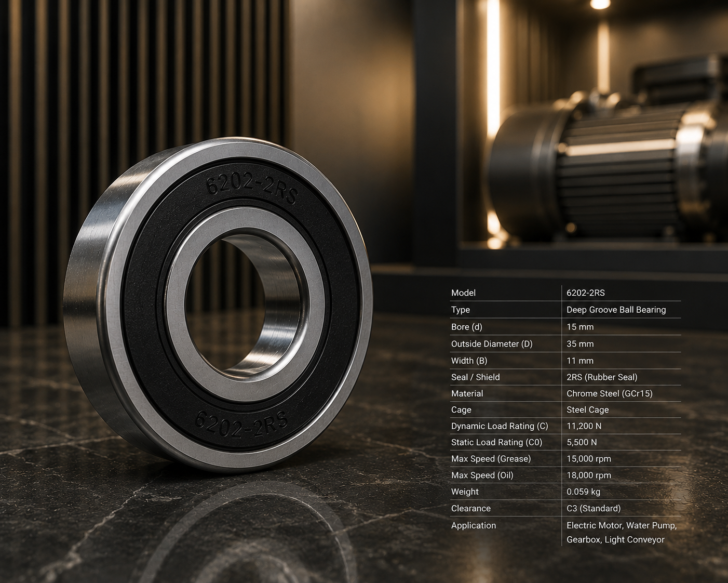Click the "Width (B)" label
The height and width of the screenshot is (583, 728).
469,361
